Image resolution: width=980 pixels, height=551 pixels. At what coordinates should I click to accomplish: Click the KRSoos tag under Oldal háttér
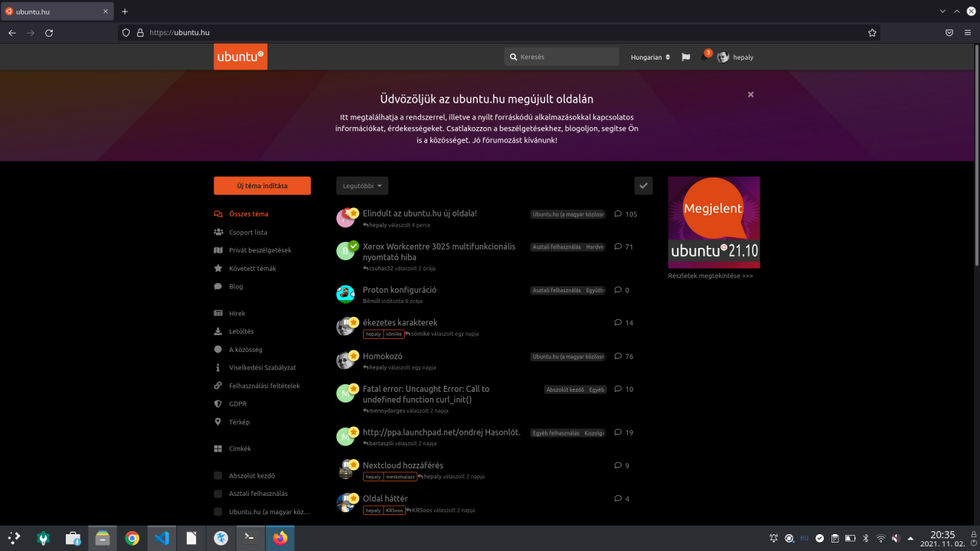click(x=394, y=510)
